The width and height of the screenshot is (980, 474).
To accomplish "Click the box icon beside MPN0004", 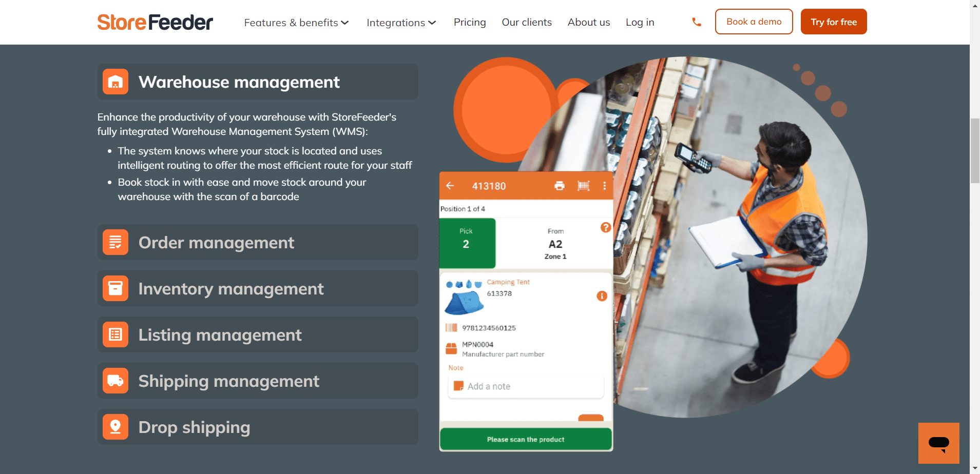I will click(451, 349).
